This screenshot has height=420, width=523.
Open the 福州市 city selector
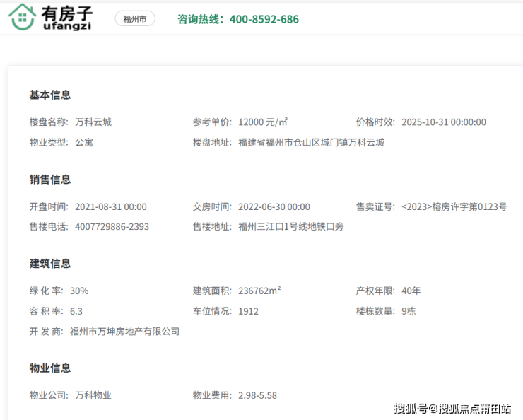tap(134, 19)
